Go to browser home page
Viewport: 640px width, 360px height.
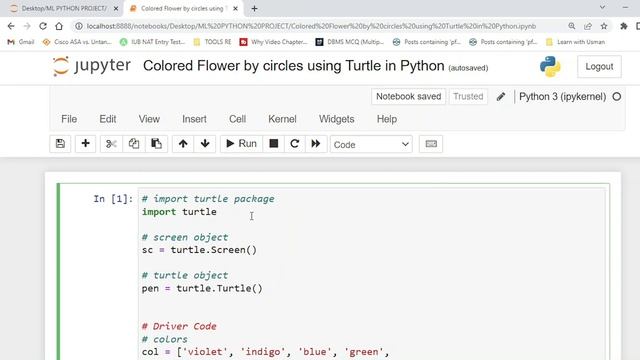point(59,26)
